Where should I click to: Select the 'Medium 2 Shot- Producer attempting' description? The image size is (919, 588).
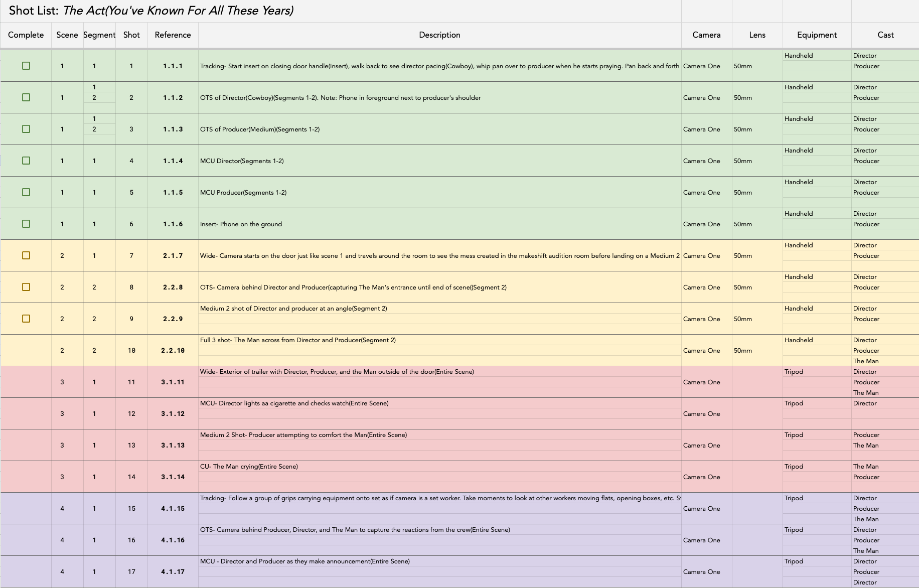(439, 434)
